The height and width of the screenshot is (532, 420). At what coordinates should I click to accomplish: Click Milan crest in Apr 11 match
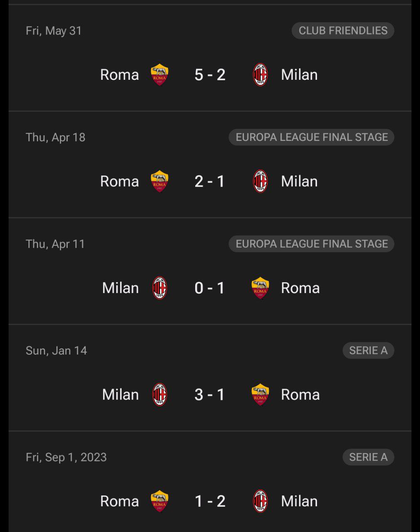coord(160,288)
